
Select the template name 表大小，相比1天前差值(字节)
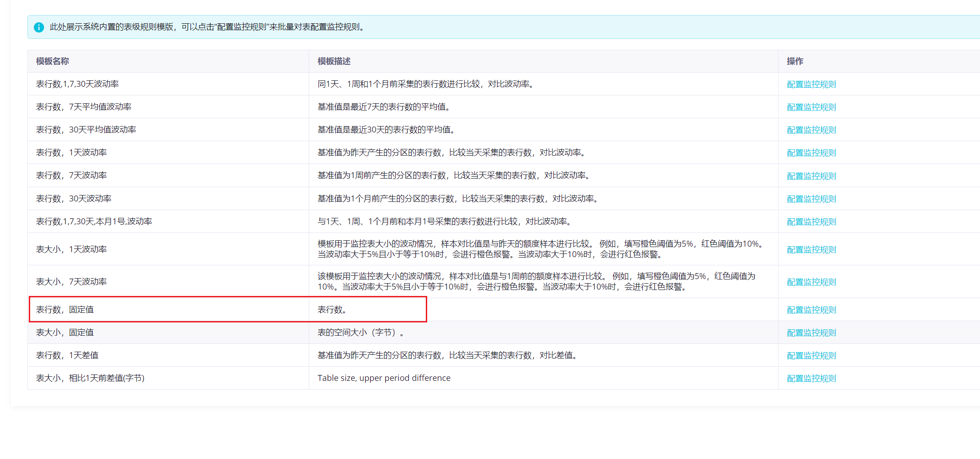pyautogui.click(x=90, y=378)
